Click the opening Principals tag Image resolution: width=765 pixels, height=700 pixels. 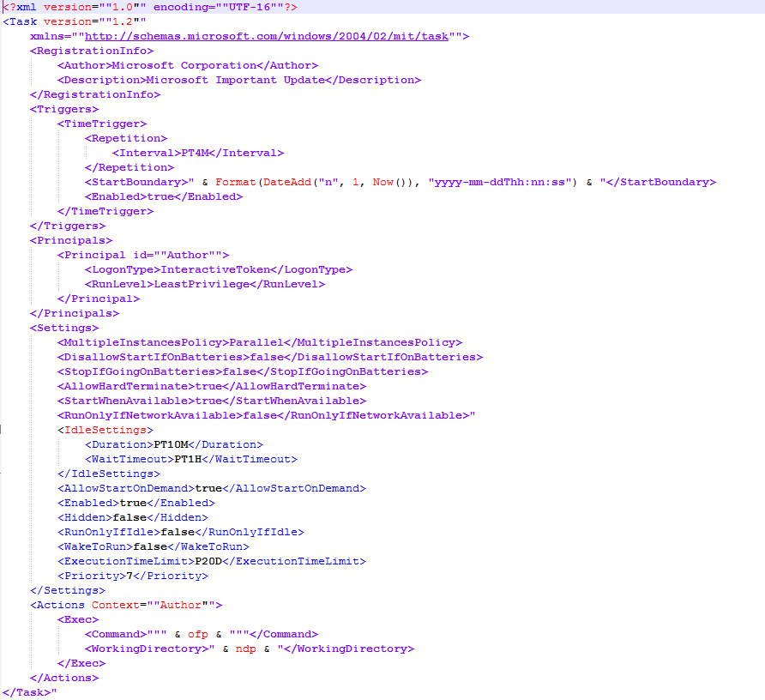point(71,241)
